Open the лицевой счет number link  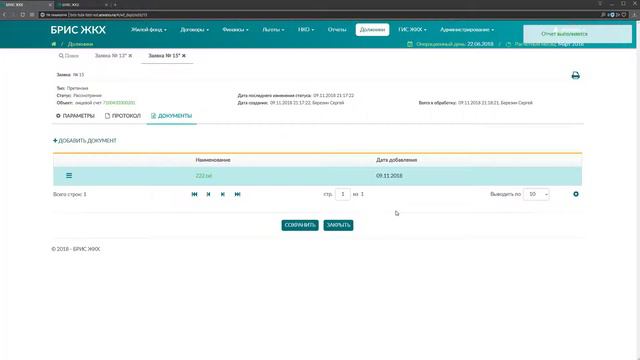point(119,103)
